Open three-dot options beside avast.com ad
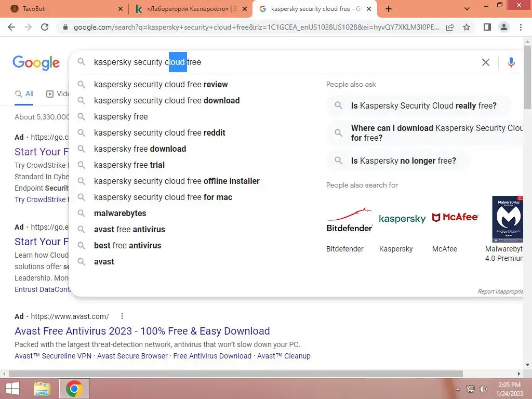Viewport: 532px width, 399px height. coord(122,316)
